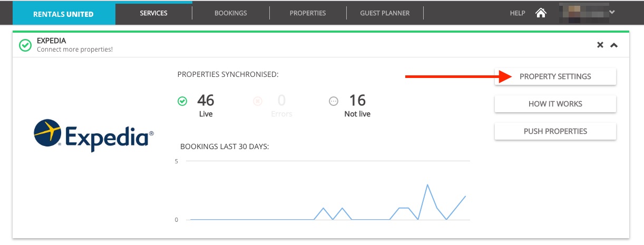Click the 'PROPERTIES SYNCHRONISED:' heading
This screenshot has width=644, height=245.
(x=228, y=74)
